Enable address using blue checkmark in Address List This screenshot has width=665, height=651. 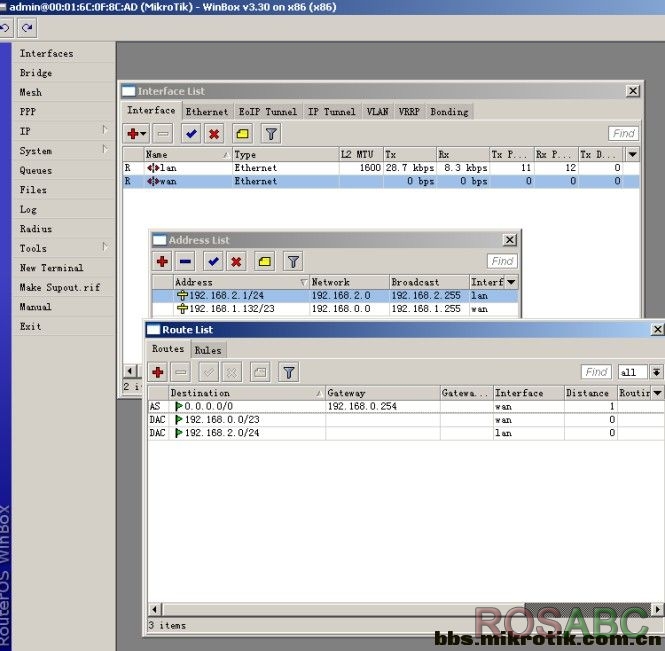coord(213,261)
